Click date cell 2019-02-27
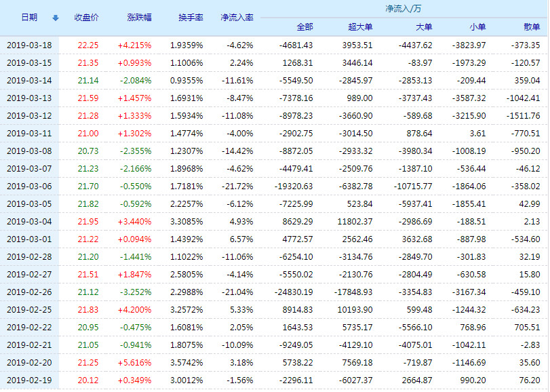The width and height of the screenshot is (550, 392). 29,274
